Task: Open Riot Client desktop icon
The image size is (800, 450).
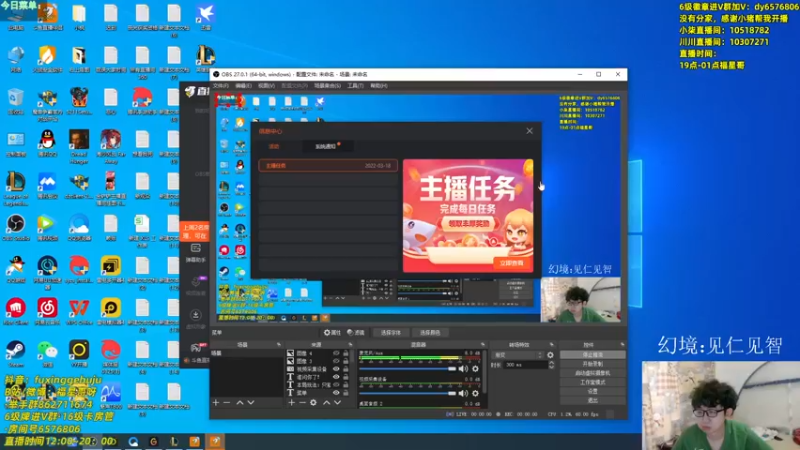Action: point(16,311)
